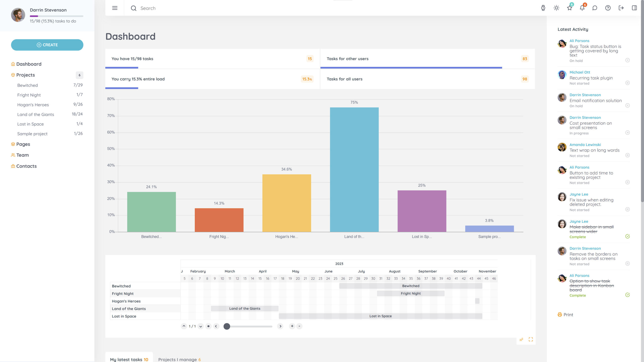Open the time tracking watch icon
644x362 pixels.
(543, 8)
